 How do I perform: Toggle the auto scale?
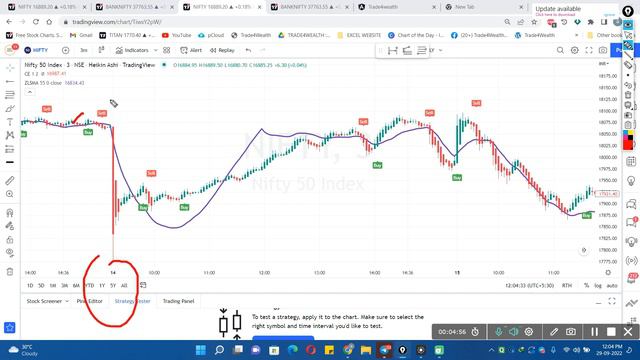tap(611, 285)
